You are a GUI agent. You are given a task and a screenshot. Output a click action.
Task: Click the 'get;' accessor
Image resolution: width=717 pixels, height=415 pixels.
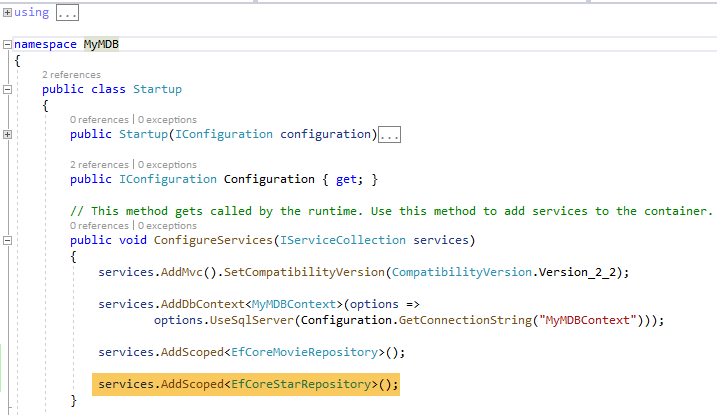tap(349, 179)
